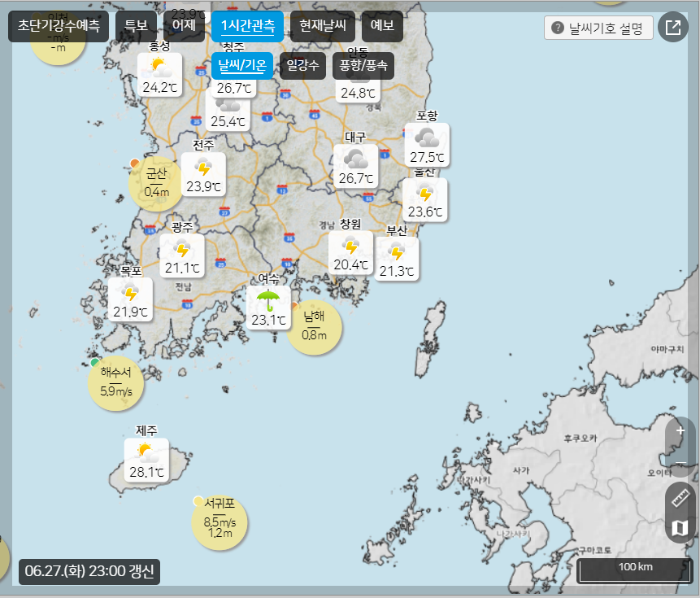Click the 28.1℃ temperature at 제주
Image resolution: width=700 pixels, height=598 pixels.
pos(146,472)
